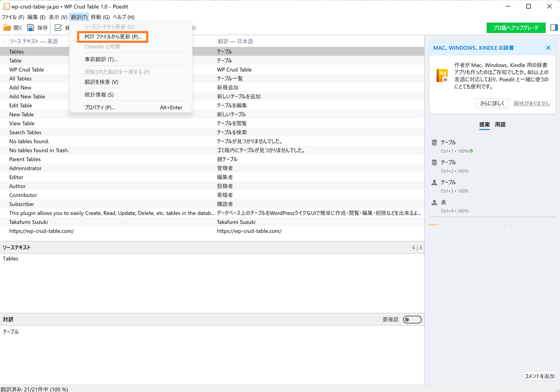The height and width of the screenshot is (392, 560).
Task: Toggle the sidebar with the panel icon
Action: (554, 28)
